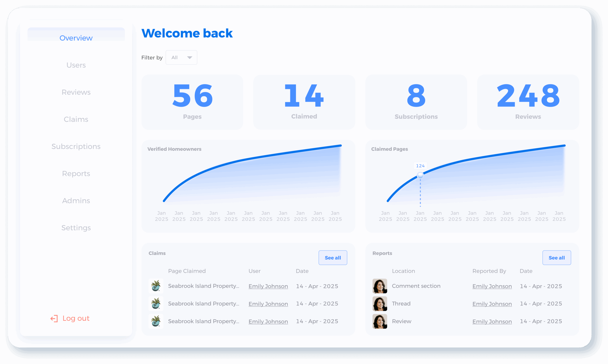Click See all in Reports panel

coord(556,258)
